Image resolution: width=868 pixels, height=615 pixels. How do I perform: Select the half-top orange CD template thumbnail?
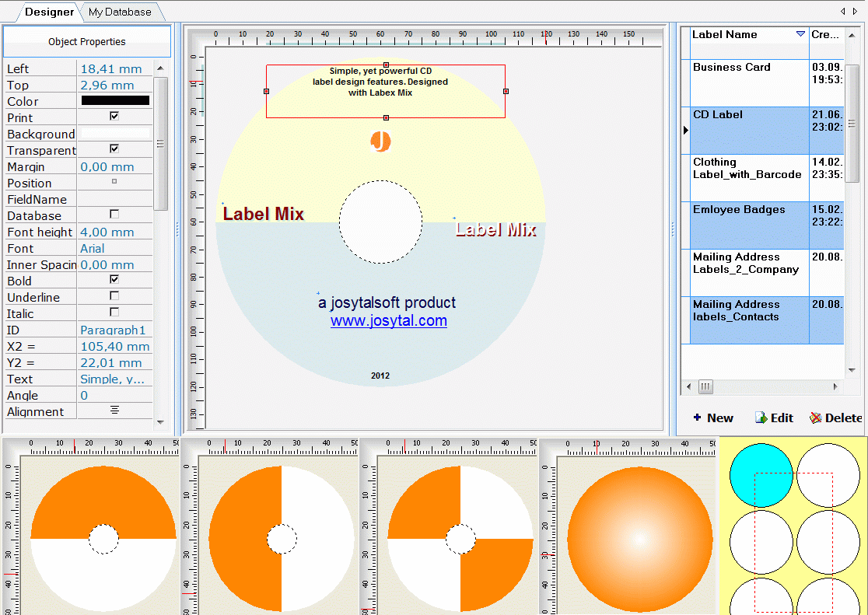103,539
